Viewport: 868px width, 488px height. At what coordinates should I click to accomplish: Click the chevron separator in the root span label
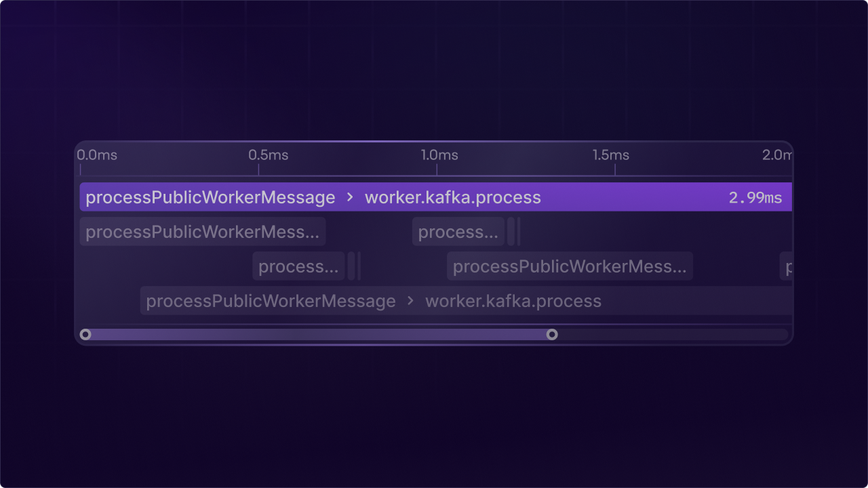click(351, 197)
